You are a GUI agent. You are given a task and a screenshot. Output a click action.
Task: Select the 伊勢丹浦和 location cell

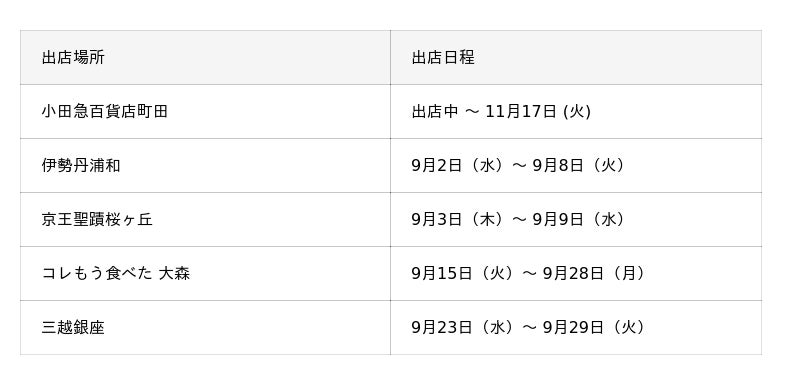coord(205,165)
